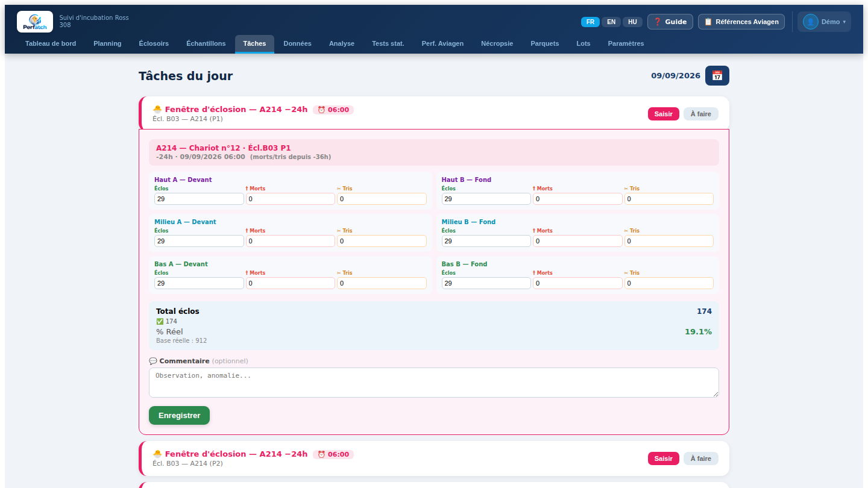Image resolution: width=868 pixels, height=488 pixels.
Task: Click Morts field of Milieu B — Fond
Action: [577, 241]
